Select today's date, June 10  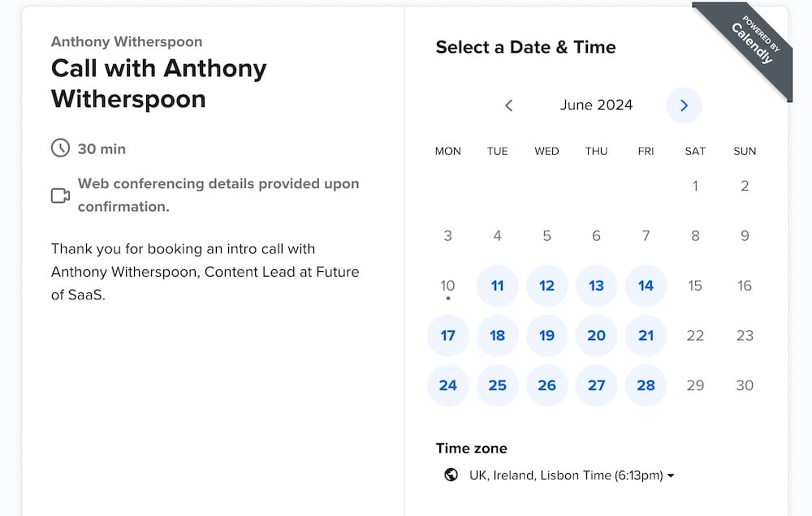tap(447, 286)
